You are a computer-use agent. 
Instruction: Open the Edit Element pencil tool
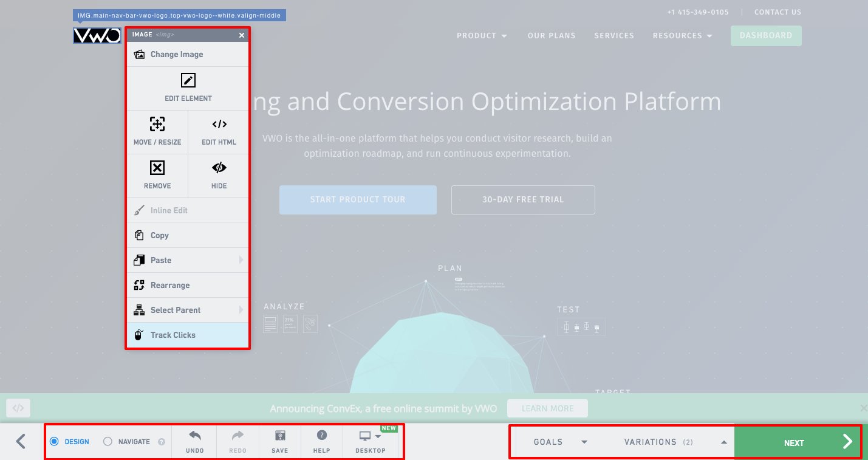(188, 88)
